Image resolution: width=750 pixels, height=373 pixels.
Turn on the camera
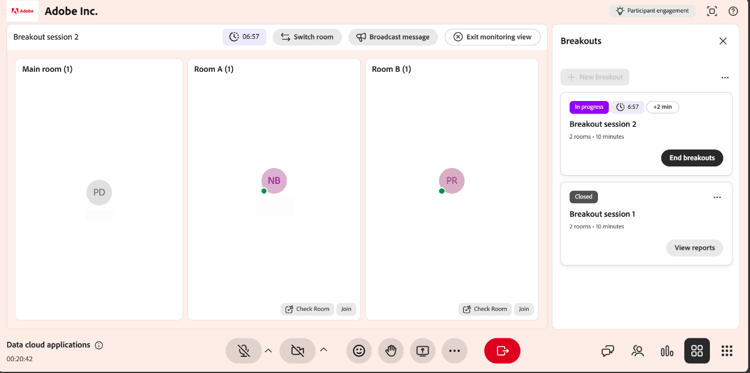[297, 351]
